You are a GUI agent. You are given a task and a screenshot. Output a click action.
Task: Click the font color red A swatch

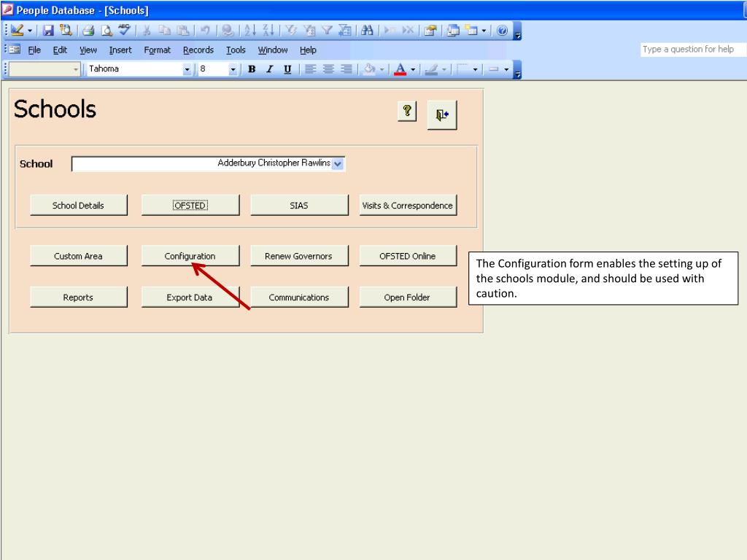coord(400,69)
